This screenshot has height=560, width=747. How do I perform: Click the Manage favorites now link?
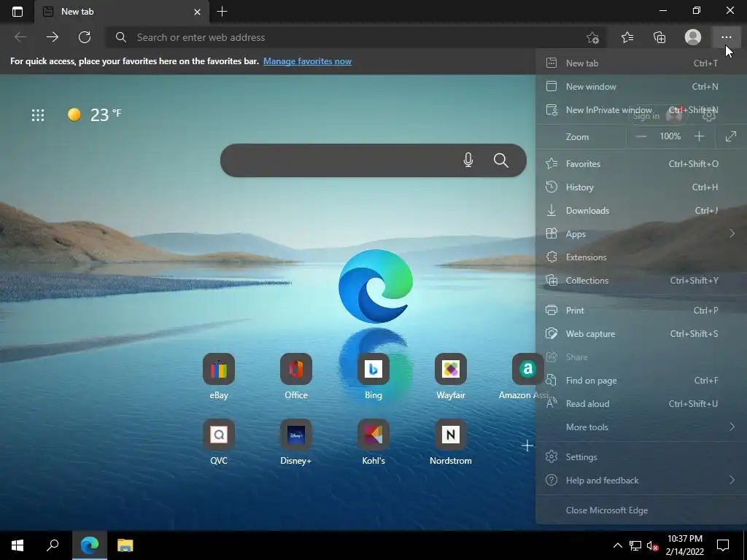tap(307, 61)
